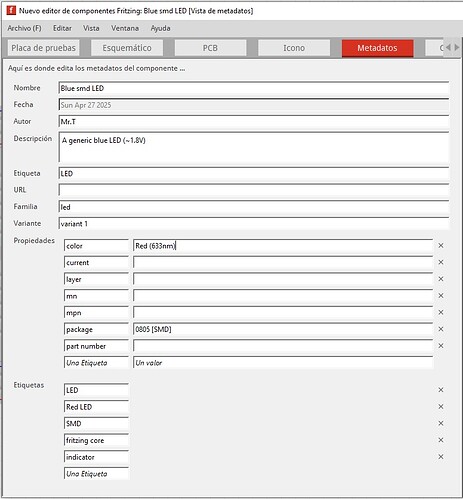Open the Ayuda menu
Screen dimensions: 463x499
[x=160, y=28]
